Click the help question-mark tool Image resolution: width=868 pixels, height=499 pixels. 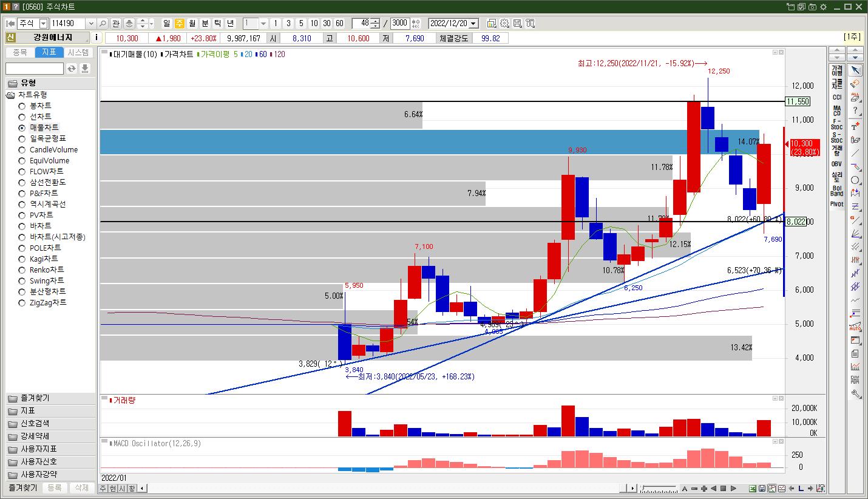pos(855,110)
